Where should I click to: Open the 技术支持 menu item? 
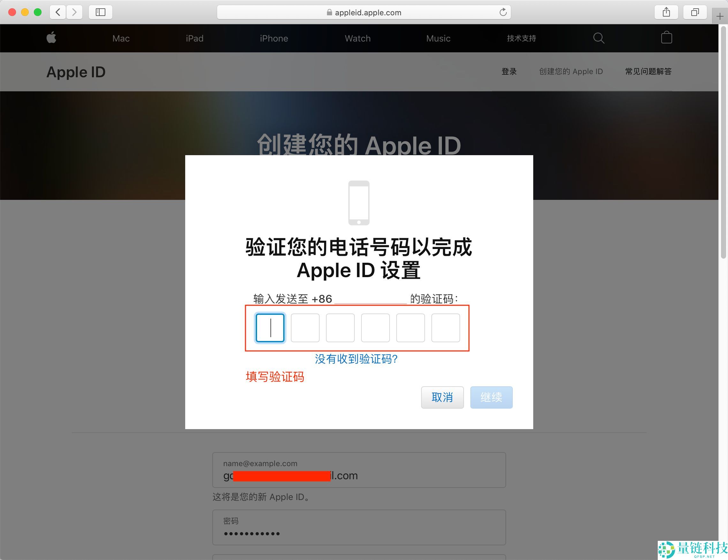click(x=521, y=38)
